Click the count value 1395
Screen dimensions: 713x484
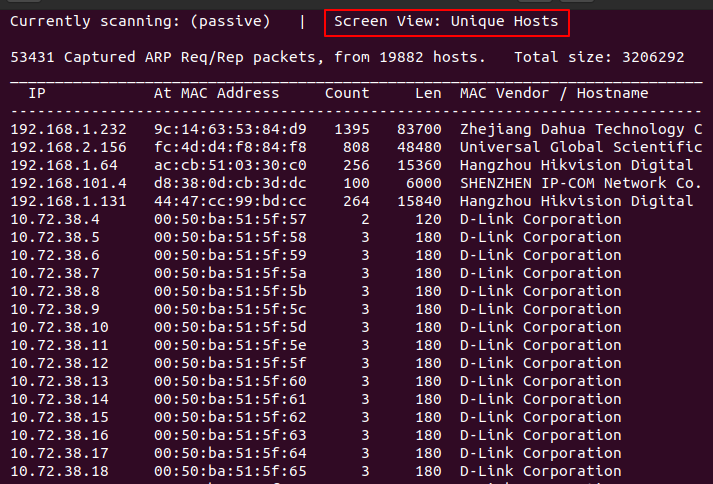coord(352,129)
